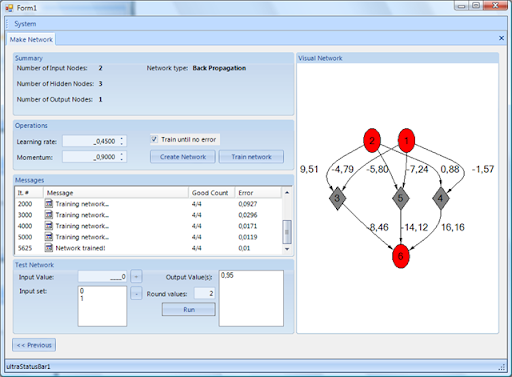Click the Train network button
Viewport: 512px width, 377px height.
251,157
